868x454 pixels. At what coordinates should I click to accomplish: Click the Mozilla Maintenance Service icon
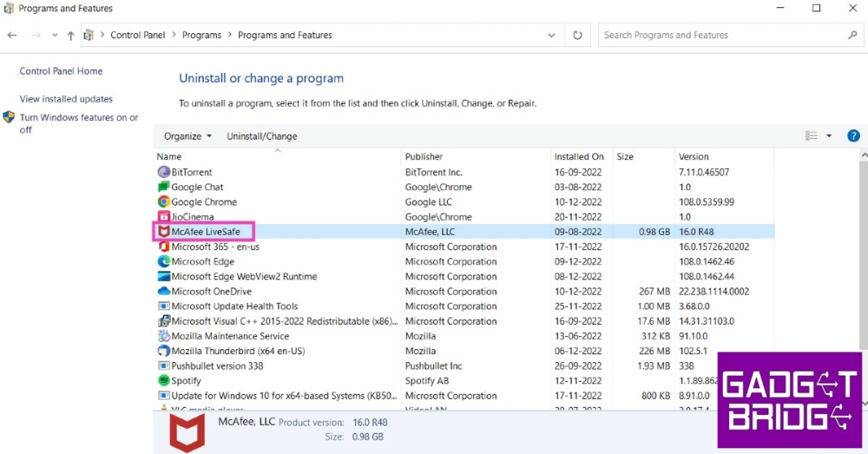163,336
